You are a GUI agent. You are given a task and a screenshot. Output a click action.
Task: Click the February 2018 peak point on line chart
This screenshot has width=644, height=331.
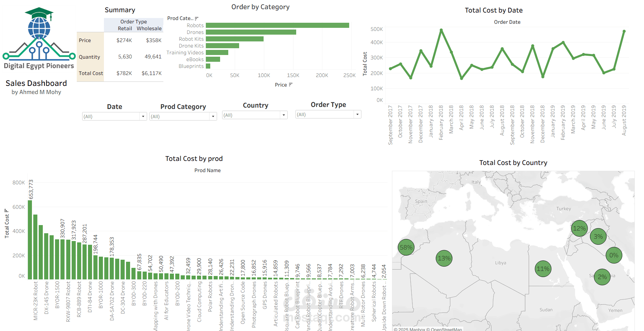click(x=441, y=30)
